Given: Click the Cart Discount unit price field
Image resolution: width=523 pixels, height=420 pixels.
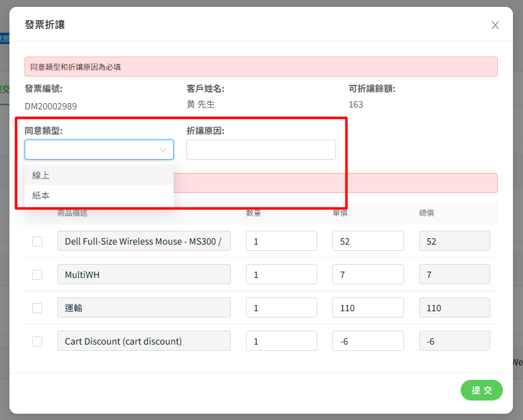Looking at the screenshot, I should coord(368,341).
